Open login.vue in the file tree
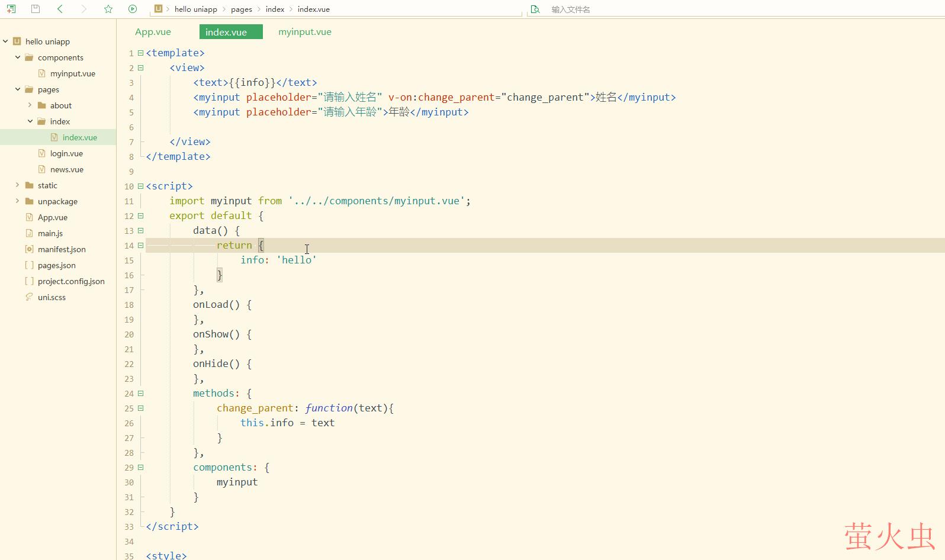 (66, 153)
